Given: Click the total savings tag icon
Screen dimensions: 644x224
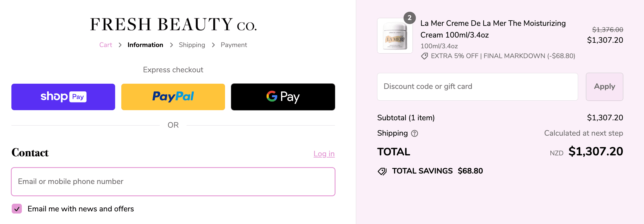Looking at the screenshot, I should click(x=382, y=171).
